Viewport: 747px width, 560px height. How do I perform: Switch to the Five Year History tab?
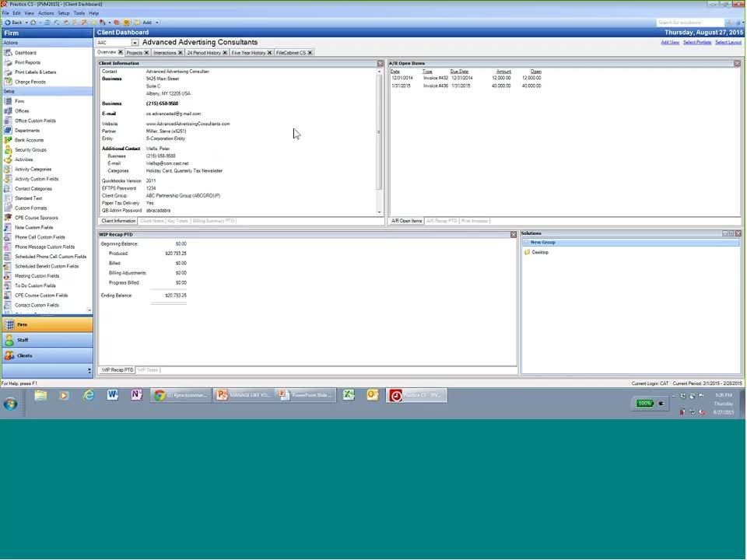247,53
